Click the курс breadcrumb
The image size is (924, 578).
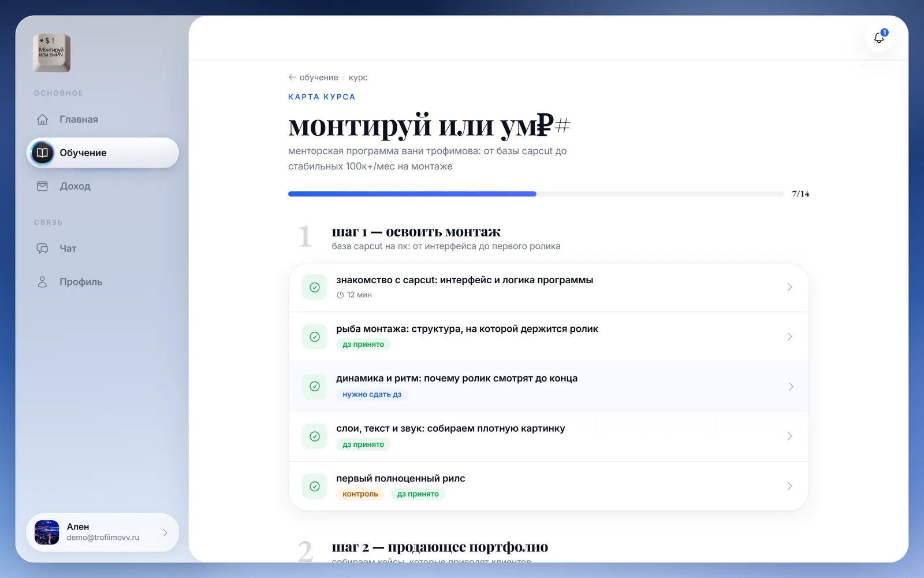click(x=358, y=77)
